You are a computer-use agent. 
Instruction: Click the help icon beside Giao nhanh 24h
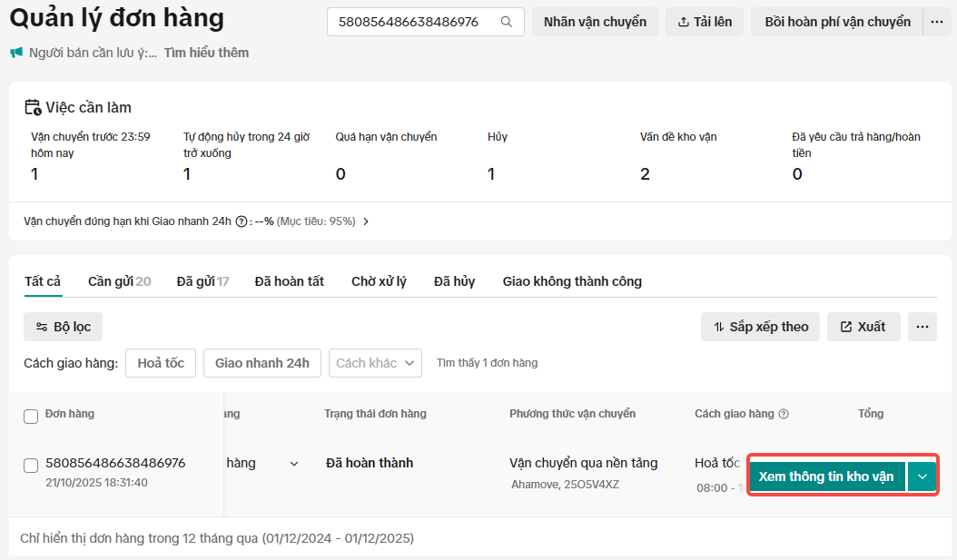(242, 221)
